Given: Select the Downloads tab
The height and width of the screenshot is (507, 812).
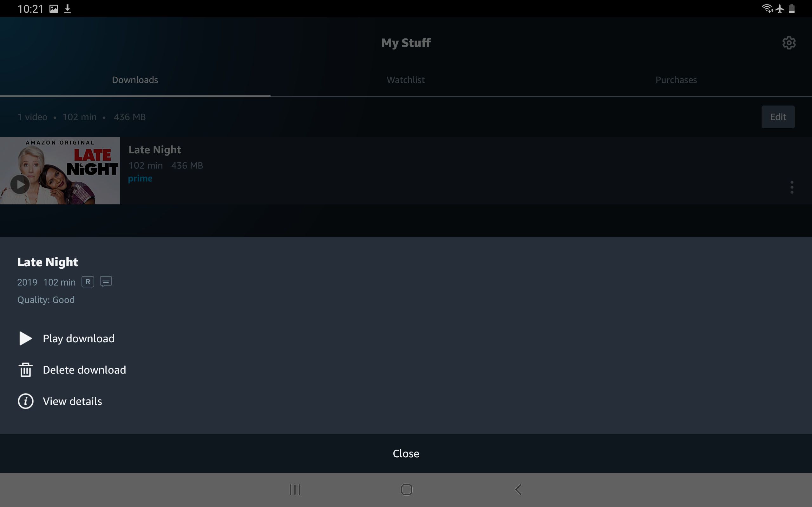Looking at the screenshot, I should [135, 80].
